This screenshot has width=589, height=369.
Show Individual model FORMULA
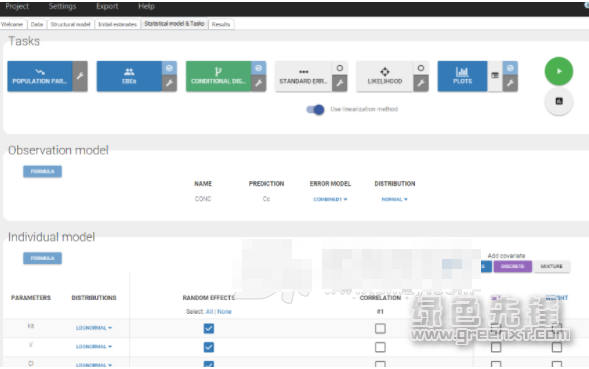pos(42,258)
